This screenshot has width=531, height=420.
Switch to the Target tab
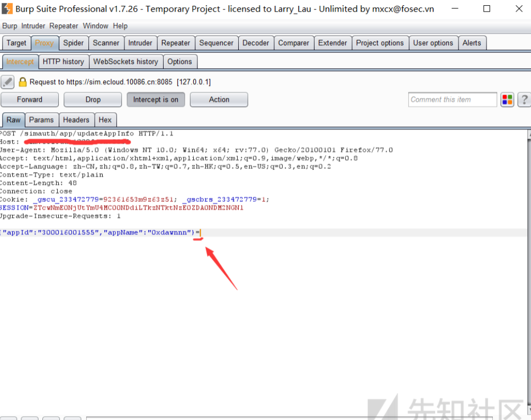pyautogui.click(x=16, y=43)
